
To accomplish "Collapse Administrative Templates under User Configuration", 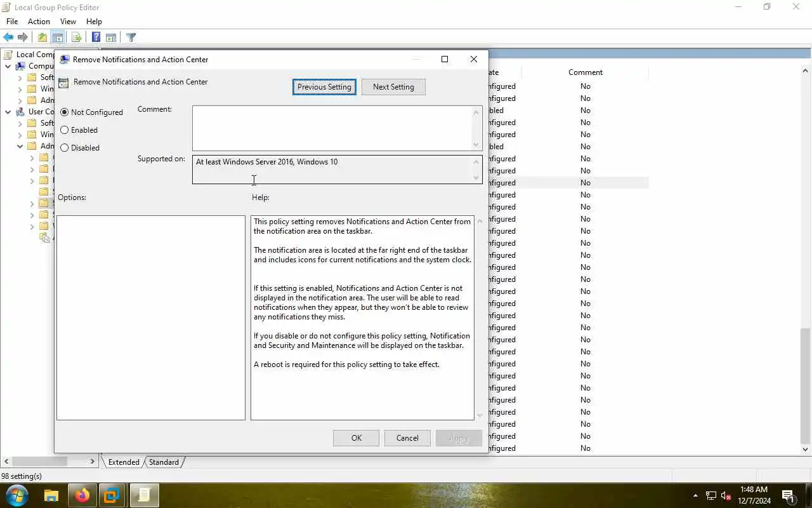I will click(x=20, y=146).
